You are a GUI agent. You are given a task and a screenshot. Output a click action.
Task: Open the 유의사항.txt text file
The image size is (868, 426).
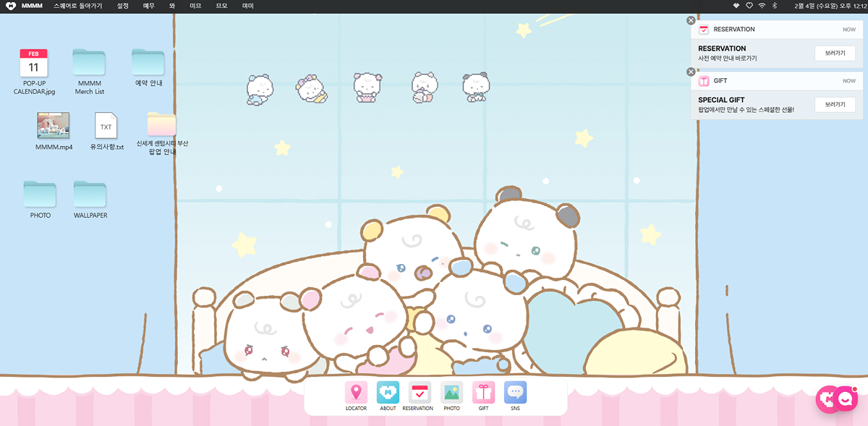click(106, 126)
